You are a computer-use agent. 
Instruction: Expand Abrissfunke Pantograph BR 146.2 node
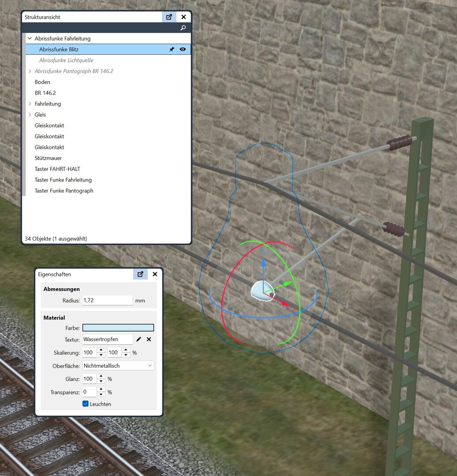click(x=30, y=71)
